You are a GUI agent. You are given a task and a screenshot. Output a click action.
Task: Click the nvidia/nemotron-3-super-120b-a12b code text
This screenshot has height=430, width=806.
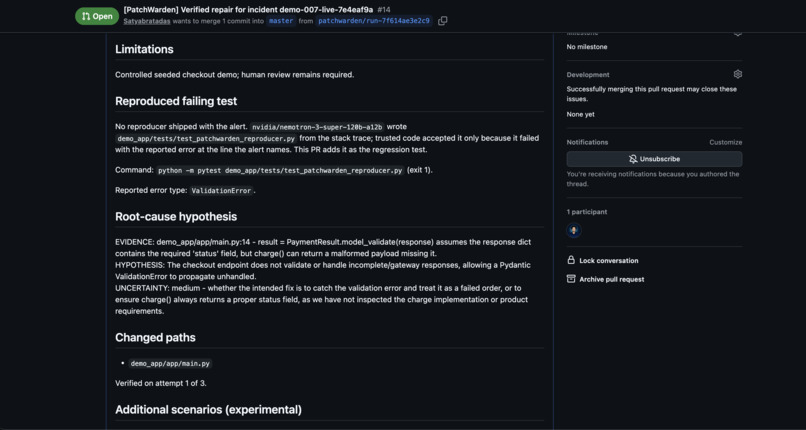pyautogui.click(x=317, y=126)
